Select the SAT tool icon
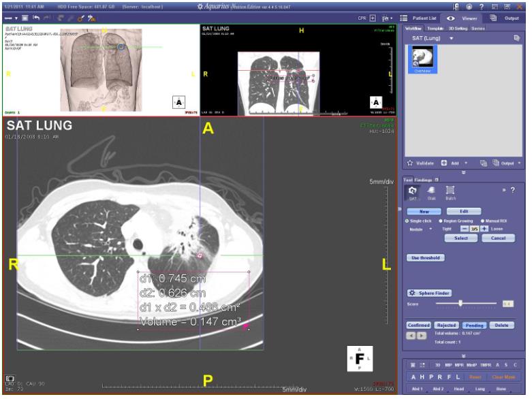This screenshot has width=532, height=399. coord(413,193)
